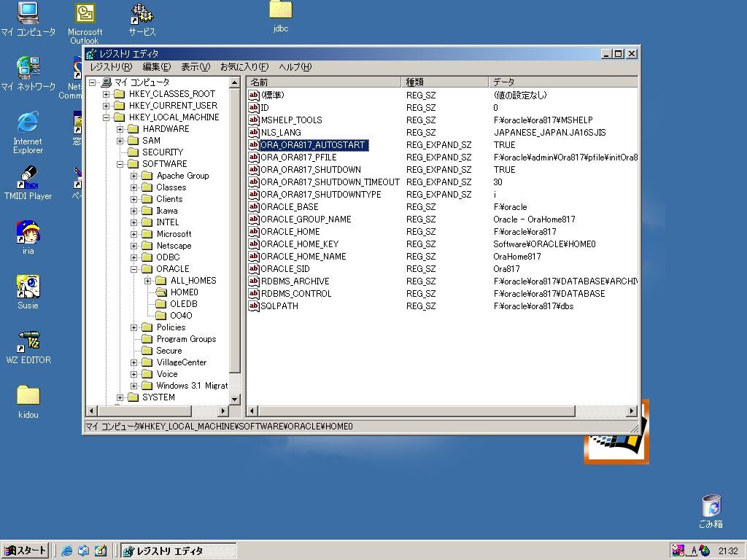Select the Apache Group key
Screen dimensions: 747x560
(182, 176)
